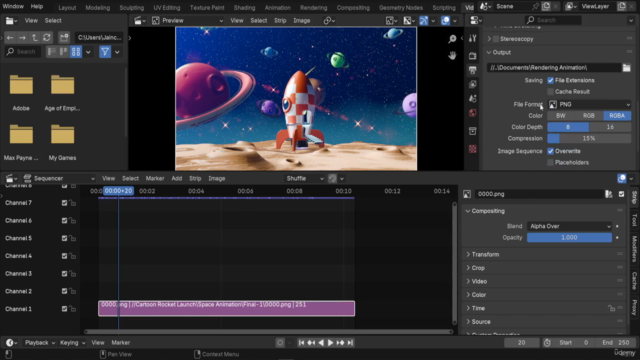The image size is (640, 360).
Task: Click the zoom magnifier in the preview
Action: 452,39
